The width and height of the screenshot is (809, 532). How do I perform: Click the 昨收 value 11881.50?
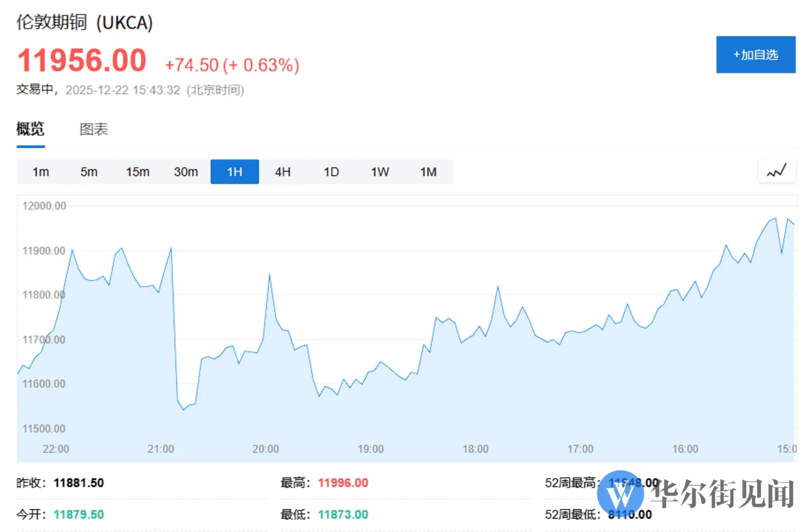[79, 483]
